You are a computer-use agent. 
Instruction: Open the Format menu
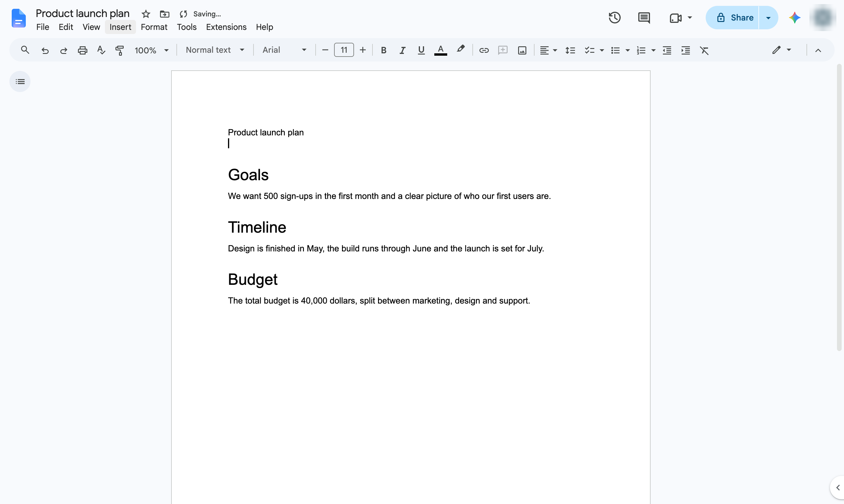[x=154, y=27]
